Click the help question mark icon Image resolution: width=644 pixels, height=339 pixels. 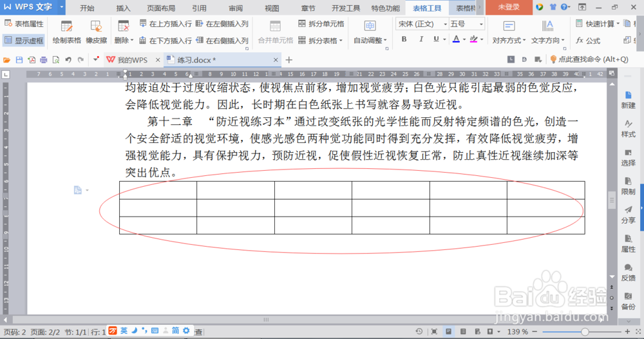pos(564,7)
